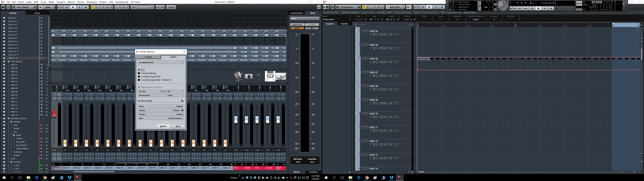Open the Workspaces menu
The height and width of the screenshot is (181, 644).
pyautogui.click(x=92, y=2)
